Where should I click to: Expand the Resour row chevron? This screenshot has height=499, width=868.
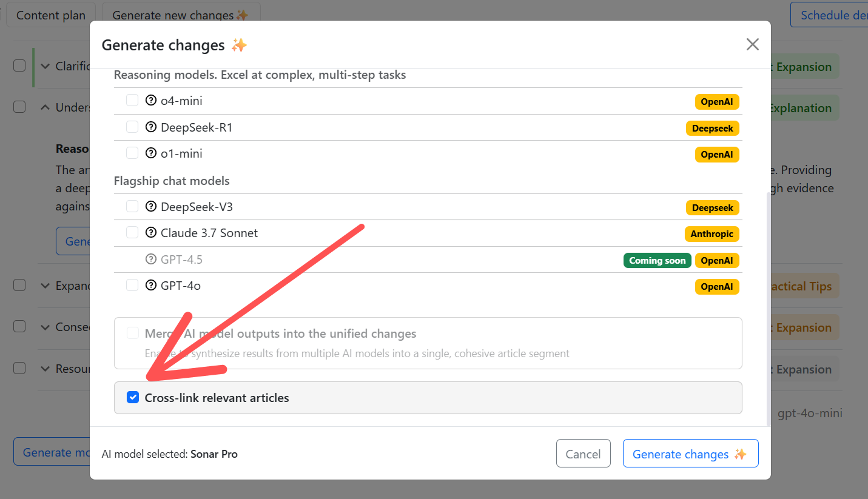(45, 369)
